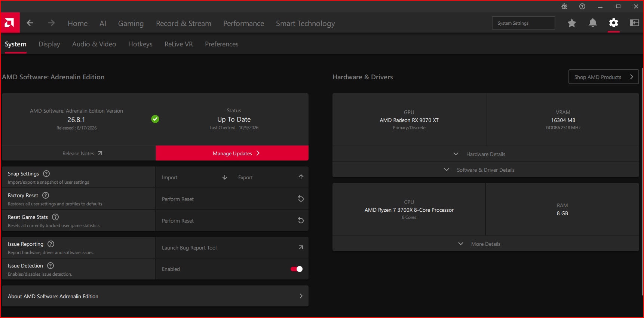Open notifications bell icon
This screenshot has width=644, height=318.
pos(592,23)
